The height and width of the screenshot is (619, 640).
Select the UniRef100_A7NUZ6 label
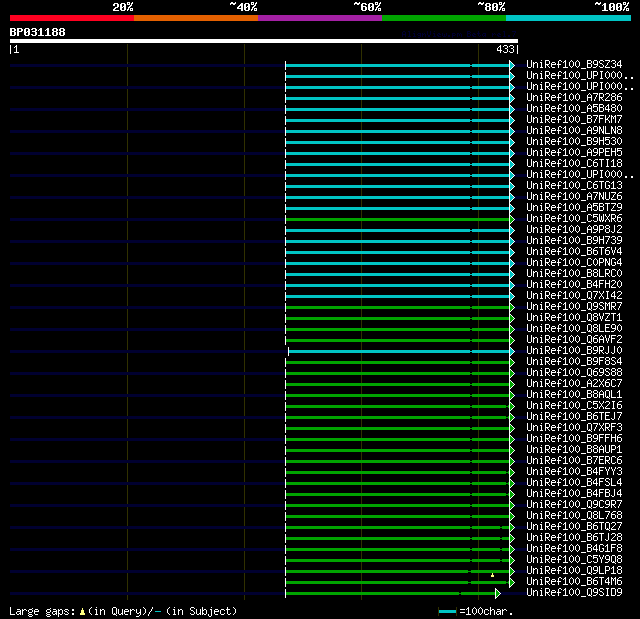coord(574,197)
